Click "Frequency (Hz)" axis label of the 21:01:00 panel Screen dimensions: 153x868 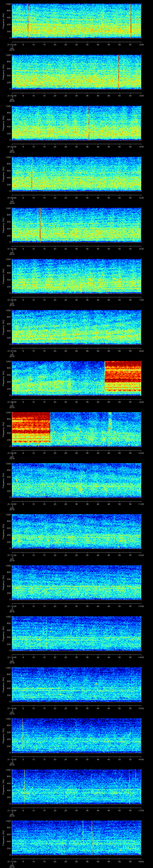pos(3,21)
